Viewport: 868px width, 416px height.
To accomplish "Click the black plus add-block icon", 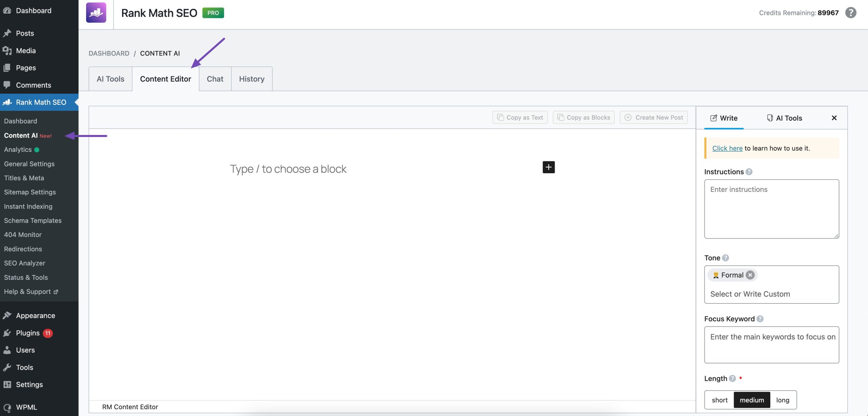I will click(548, 167).
